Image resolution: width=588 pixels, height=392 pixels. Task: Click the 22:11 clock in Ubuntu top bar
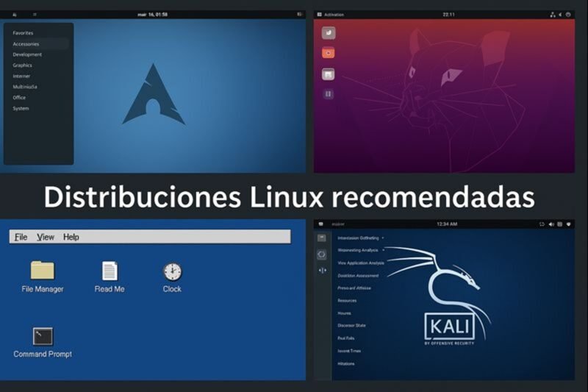pyautogui.click(x=448, y=15)
